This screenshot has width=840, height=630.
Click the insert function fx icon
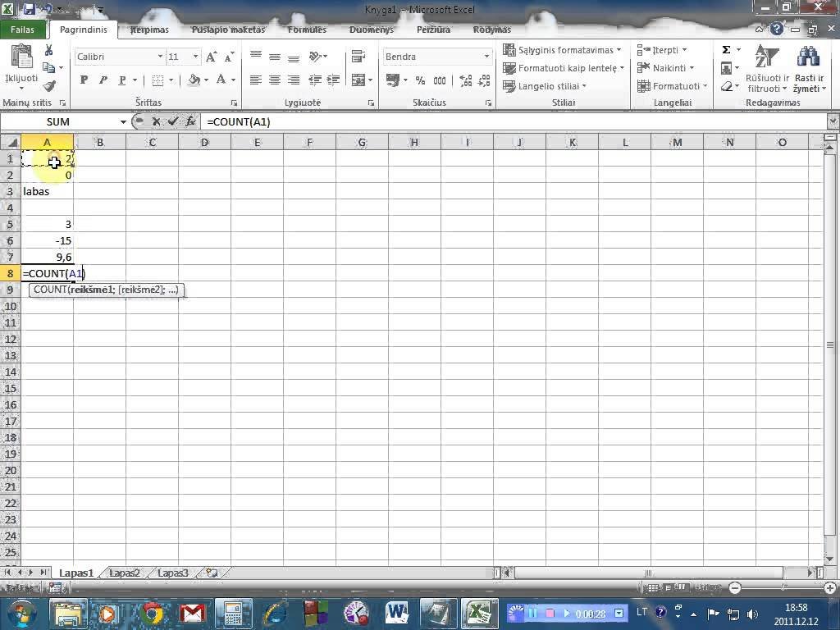[x=190, y=121]
